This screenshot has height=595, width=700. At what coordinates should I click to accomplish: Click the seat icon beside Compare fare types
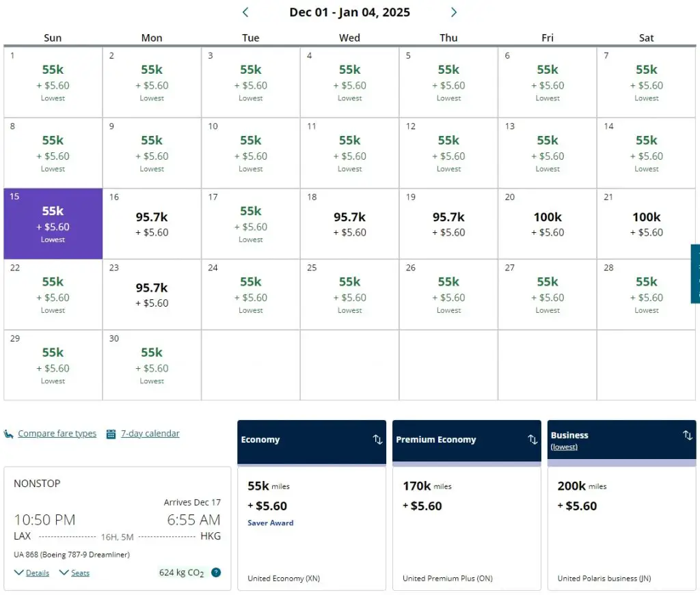(x=9, y=434)
